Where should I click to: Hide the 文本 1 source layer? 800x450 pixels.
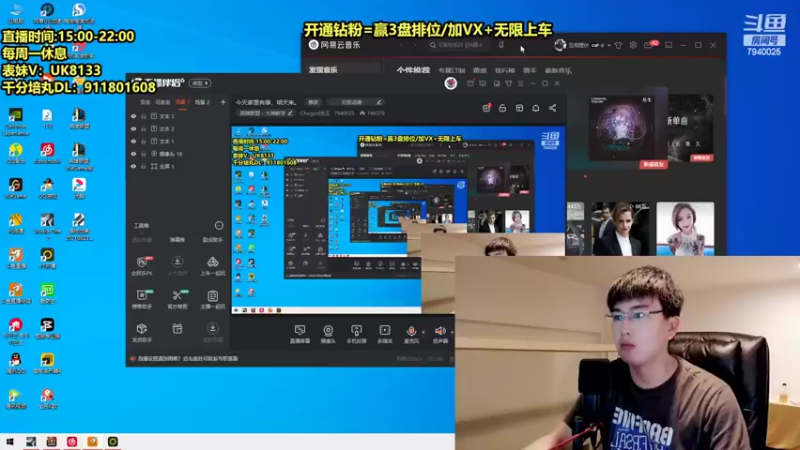coord(134,141)
